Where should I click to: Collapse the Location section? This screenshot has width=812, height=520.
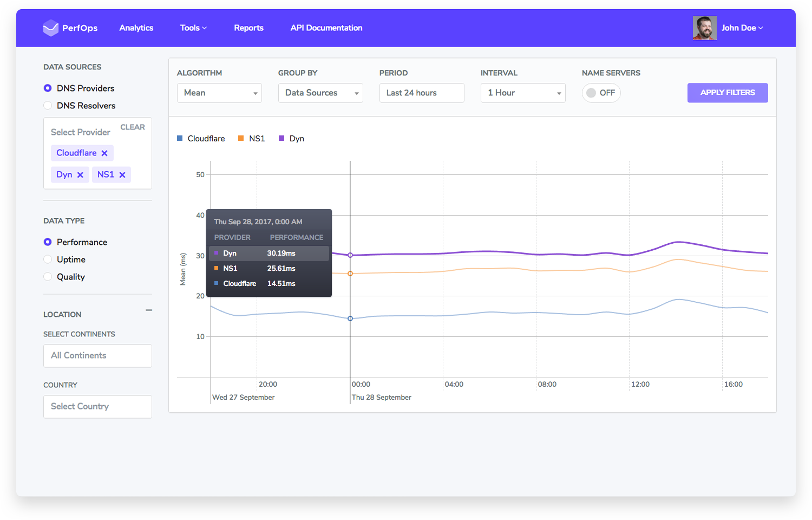pyautogui.click(x=149, y=310)
